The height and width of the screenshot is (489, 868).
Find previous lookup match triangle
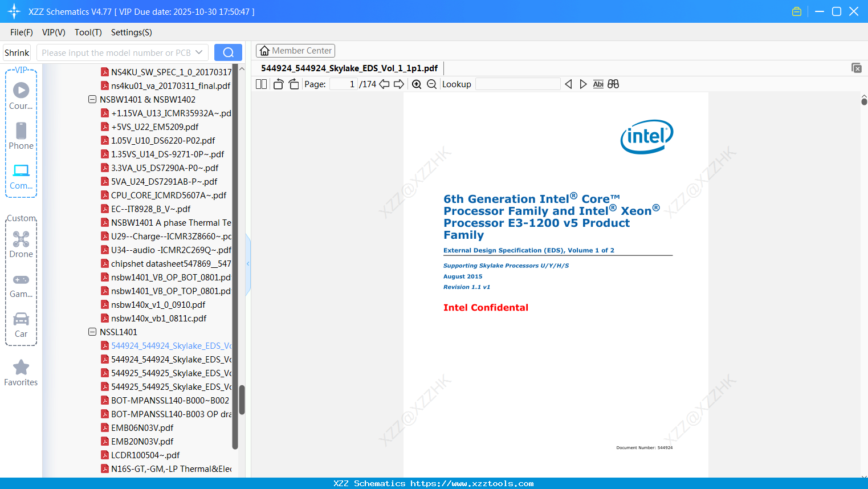click(x=568, y=84)
